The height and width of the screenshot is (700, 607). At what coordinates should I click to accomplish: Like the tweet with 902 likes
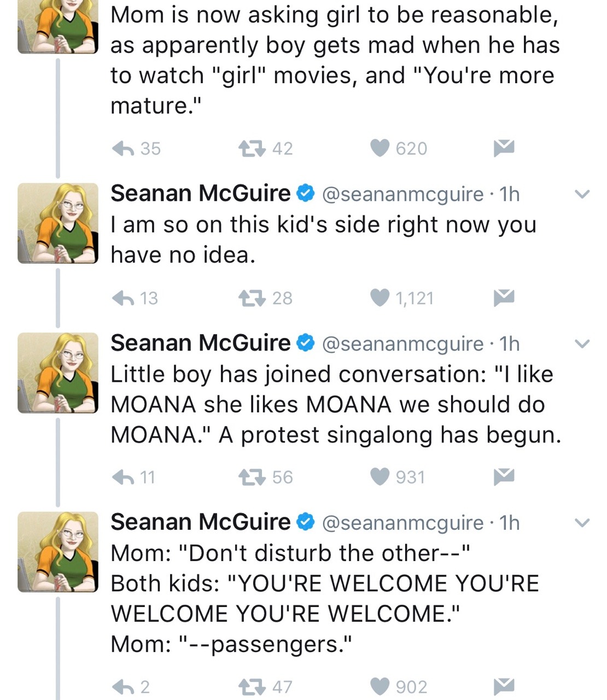coord(380,686)
